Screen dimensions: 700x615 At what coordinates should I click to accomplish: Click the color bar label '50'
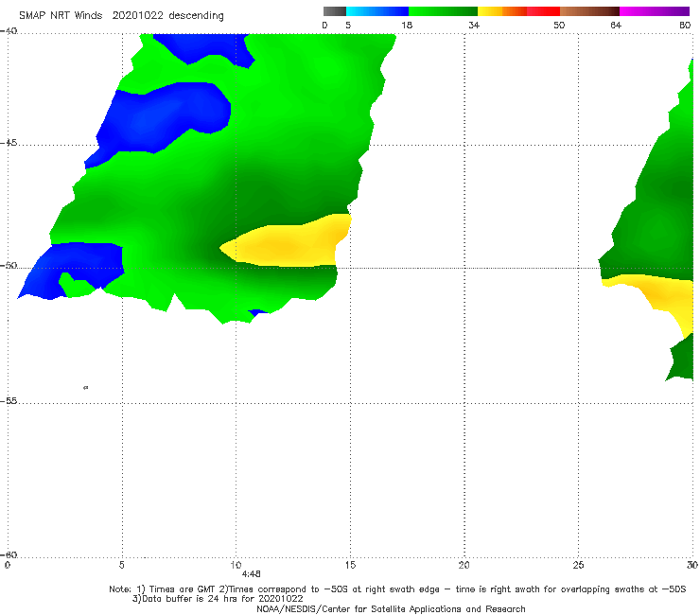coord(559,25)
